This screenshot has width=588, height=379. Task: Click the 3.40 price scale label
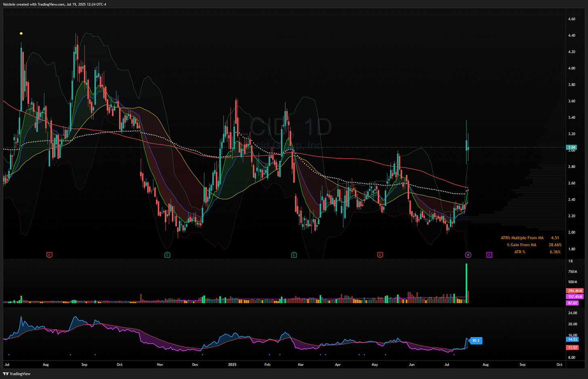tap(571, 117)
